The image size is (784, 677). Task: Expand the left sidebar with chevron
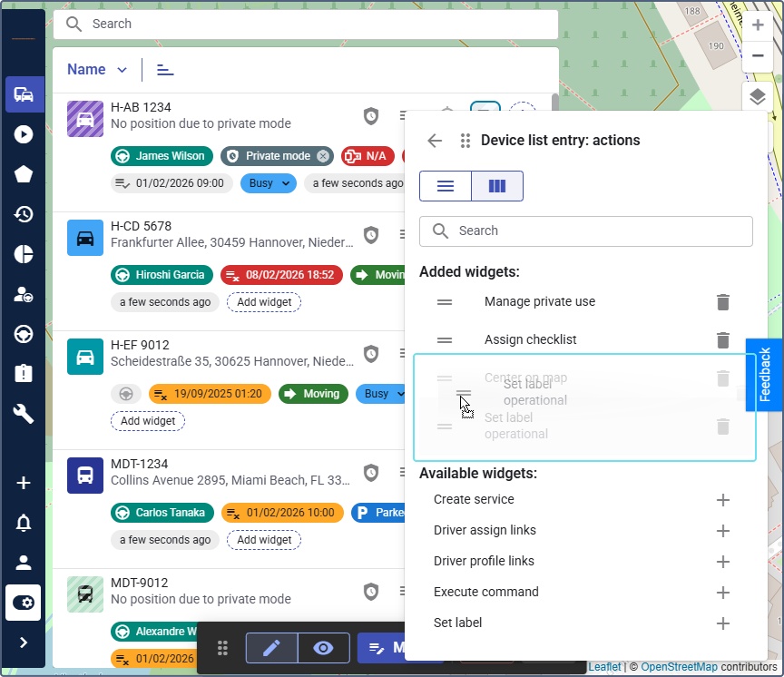[x=24, y=643]
